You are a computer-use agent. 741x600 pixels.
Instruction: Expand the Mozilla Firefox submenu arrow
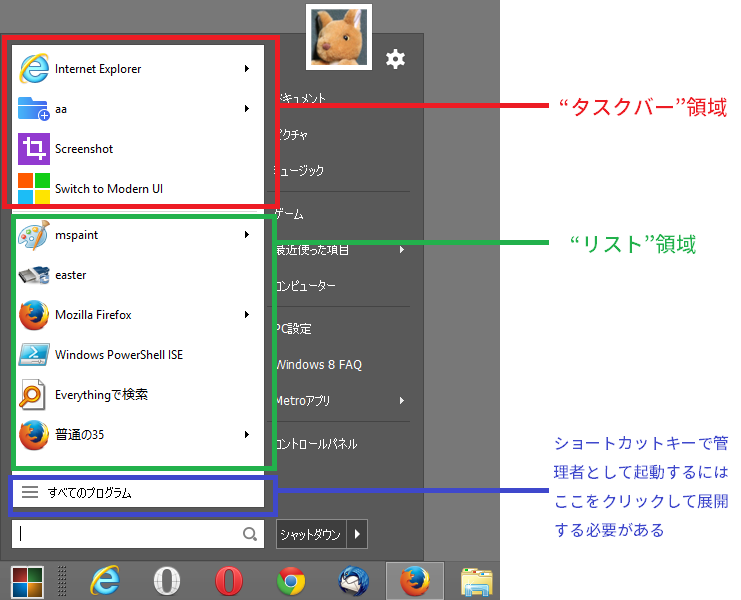[247, 315]
